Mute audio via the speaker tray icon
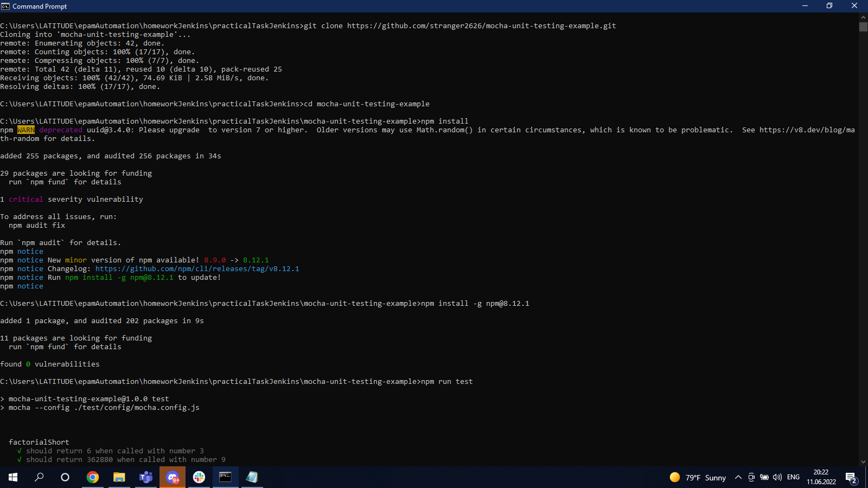The height and width of the screenshot is (488, 868). [x=778, y=477]
